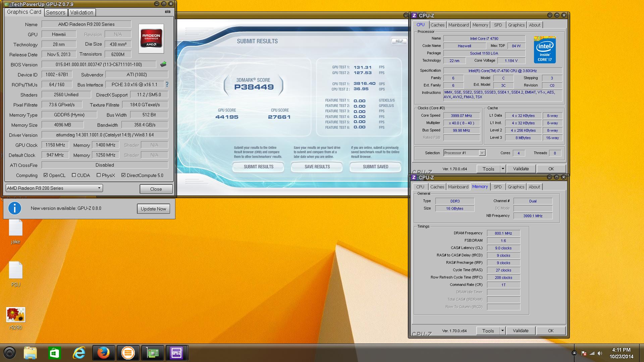Open Graphics tab in lower CPU-Z window
The image size is (644, 362).
coord(516,187)
